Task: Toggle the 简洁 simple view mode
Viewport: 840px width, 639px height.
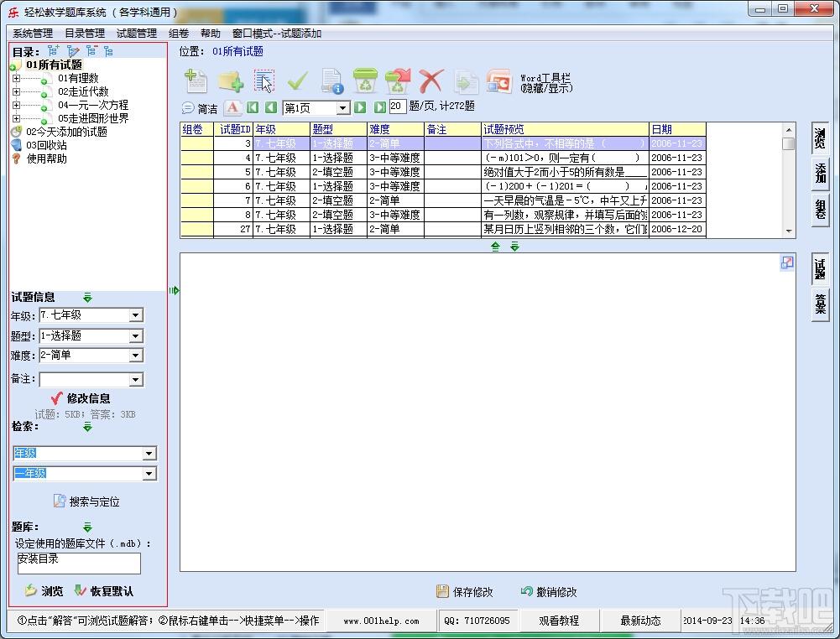Action: tap(199, 109)
